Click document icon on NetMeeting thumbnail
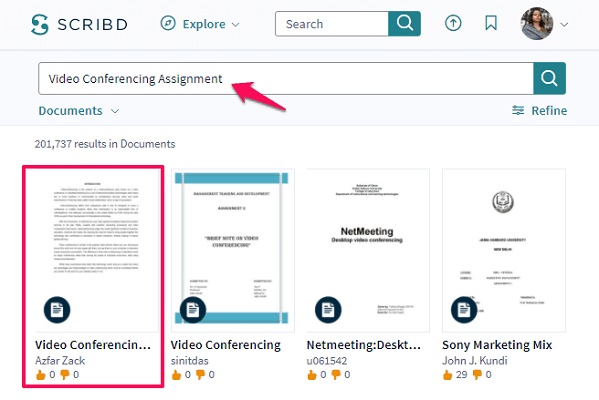The width and height of the screenshot is (599, 400). (x=328, y=309)
